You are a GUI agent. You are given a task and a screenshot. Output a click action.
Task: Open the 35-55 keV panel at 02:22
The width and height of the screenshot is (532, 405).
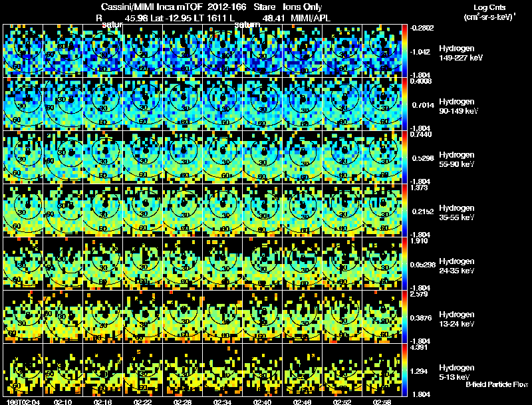[142, 210]
